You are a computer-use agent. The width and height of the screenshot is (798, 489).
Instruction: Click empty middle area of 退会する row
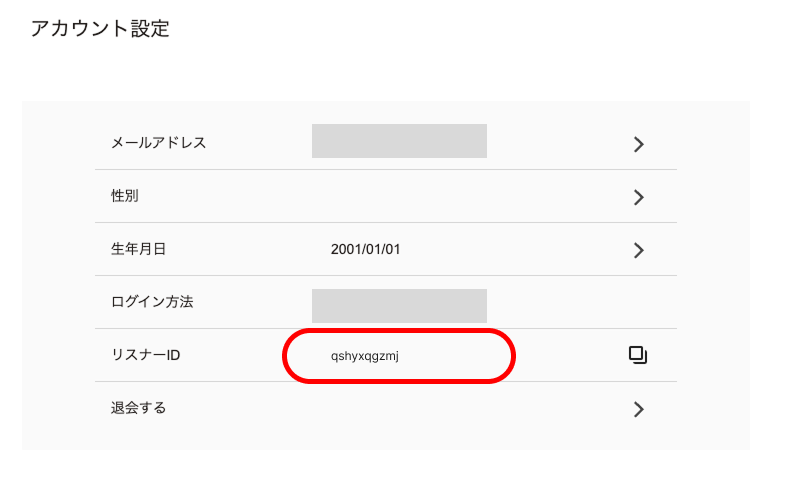click(x=400, y=408)
